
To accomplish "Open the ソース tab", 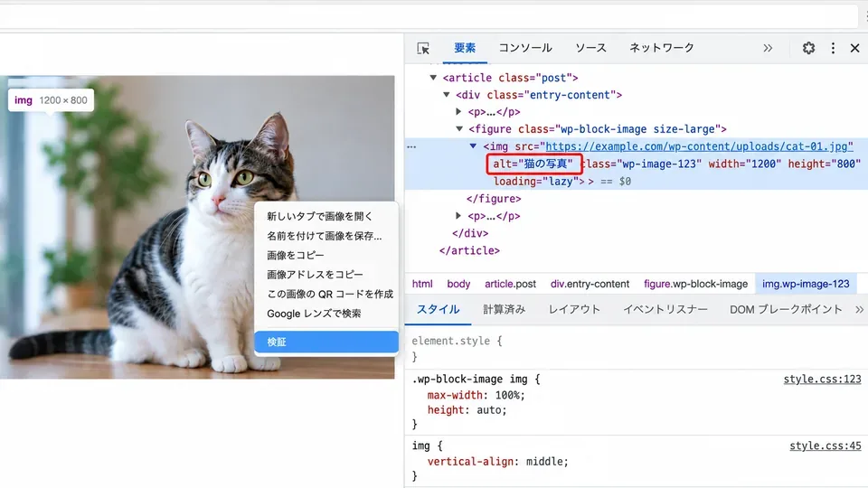I will click(590, 48).
